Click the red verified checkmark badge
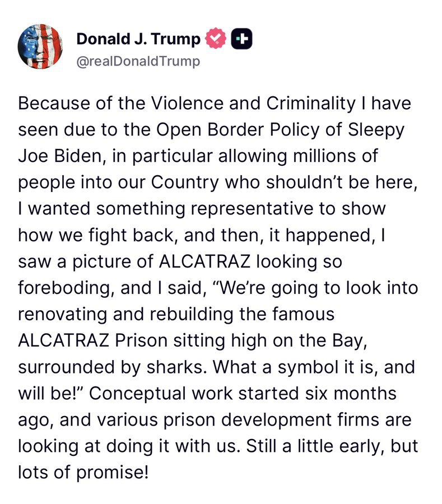This screenshot has height=504, width=442. [x=216, y=38]
